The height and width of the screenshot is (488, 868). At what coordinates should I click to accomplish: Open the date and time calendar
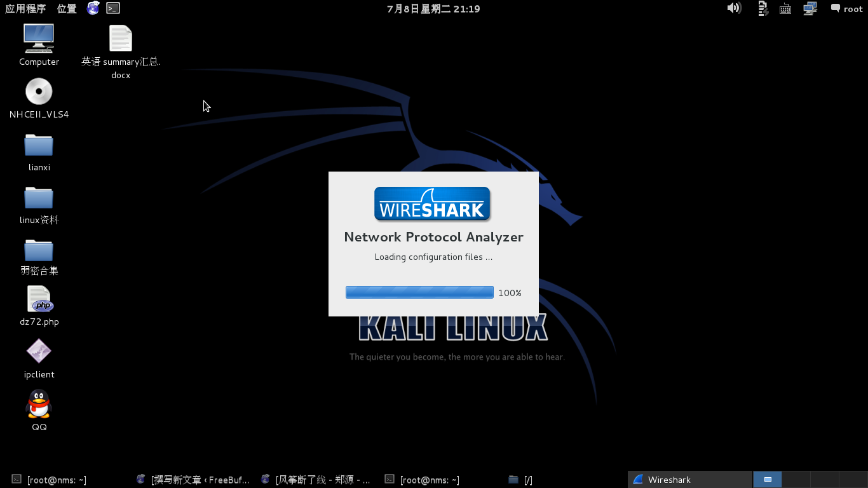(433, 8)
